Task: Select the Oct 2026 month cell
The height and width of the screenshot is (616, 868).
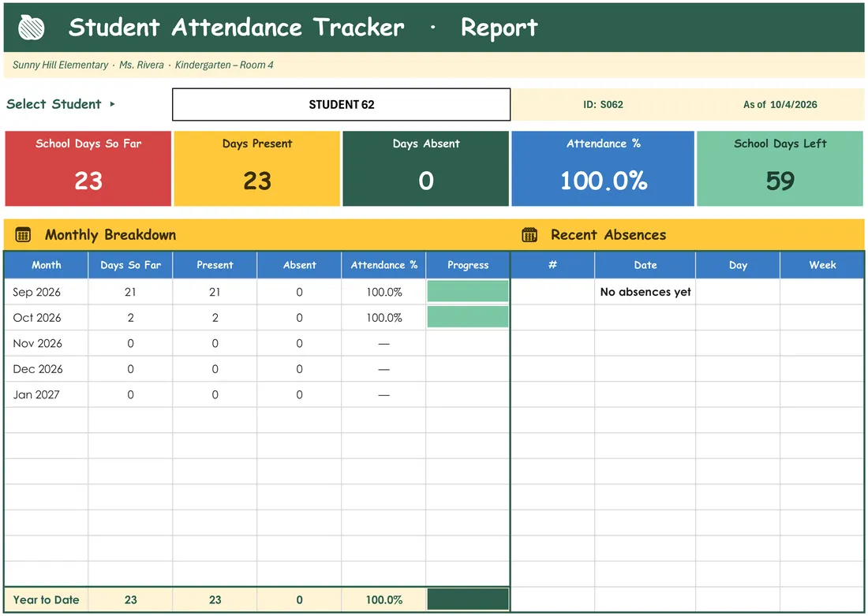Action: 47,318
